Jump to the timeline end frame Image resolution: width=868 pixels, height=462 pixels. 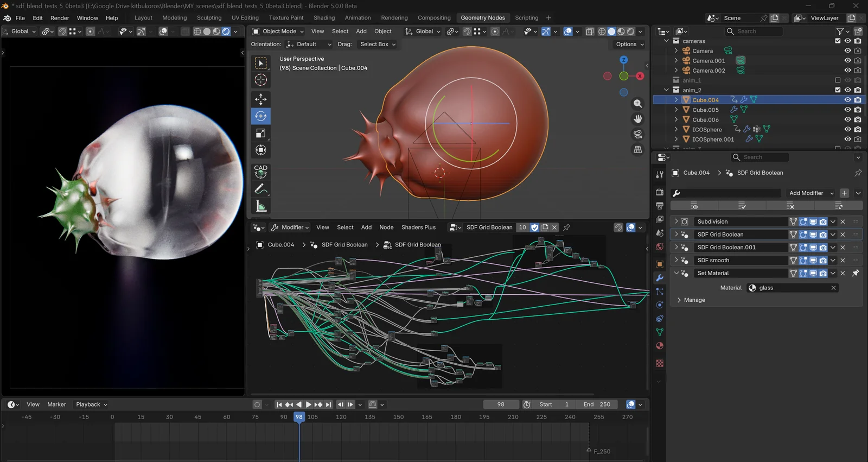328,404
